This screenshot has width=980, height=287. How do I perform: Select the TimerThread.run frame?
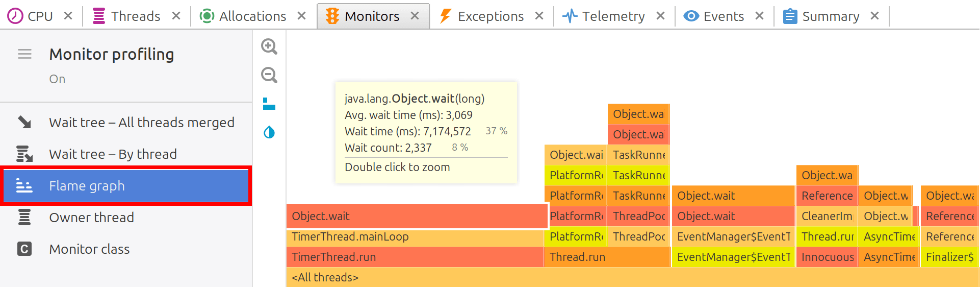click(x=415, y=257)
